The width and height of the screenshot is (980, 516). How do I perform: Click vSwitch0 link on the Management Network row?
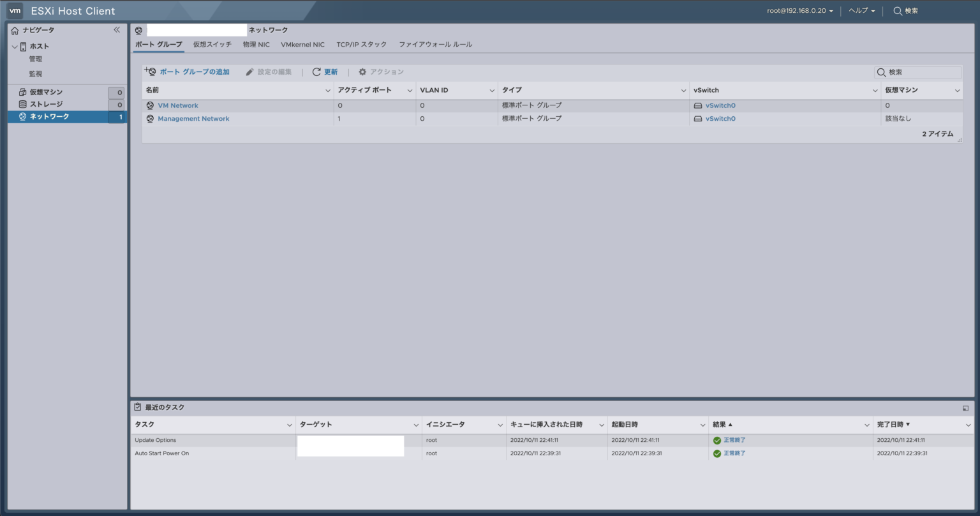point(722,118)
